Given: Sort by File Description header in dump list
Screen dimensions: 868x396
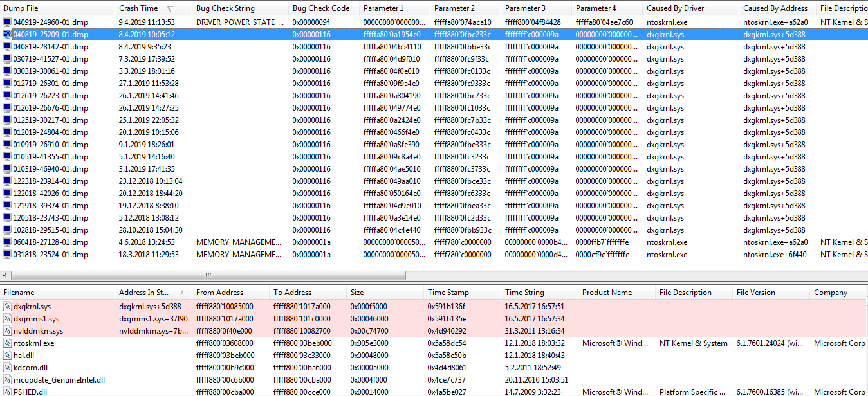Looking at the screenshot, I should (x=844, y=8).
